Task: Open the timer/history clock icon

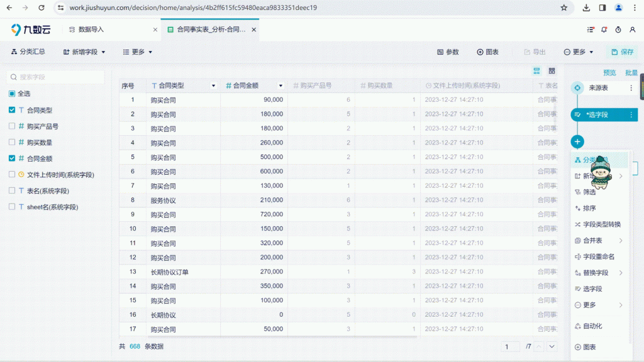Action: click(x=618, y=30)
